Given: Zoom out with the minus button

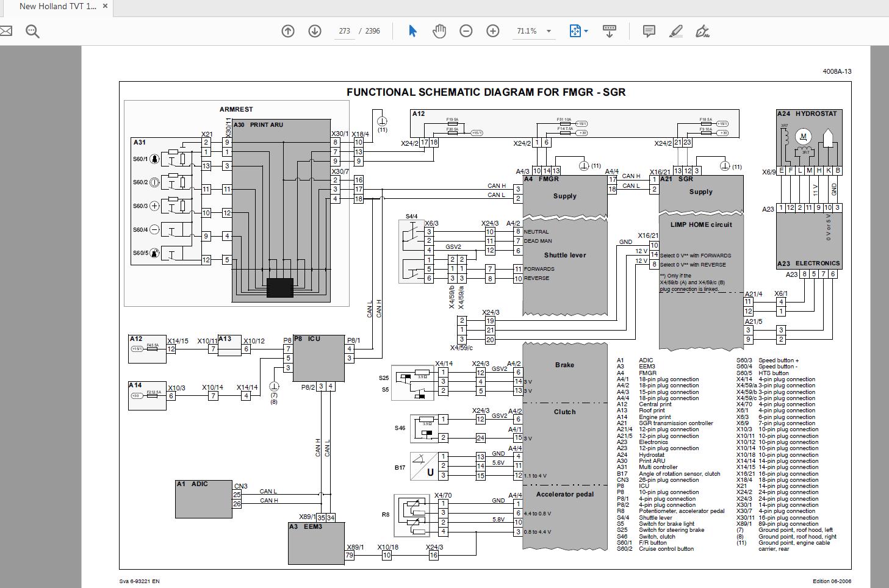Looking at the screenshot, I should (x=466, y=31).
